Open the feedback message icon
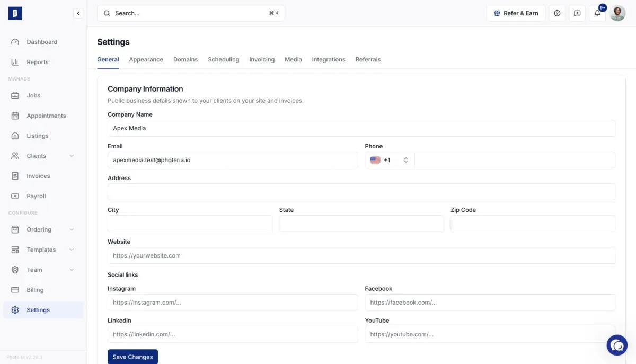The image size is (636, 364). coord(577,13)
